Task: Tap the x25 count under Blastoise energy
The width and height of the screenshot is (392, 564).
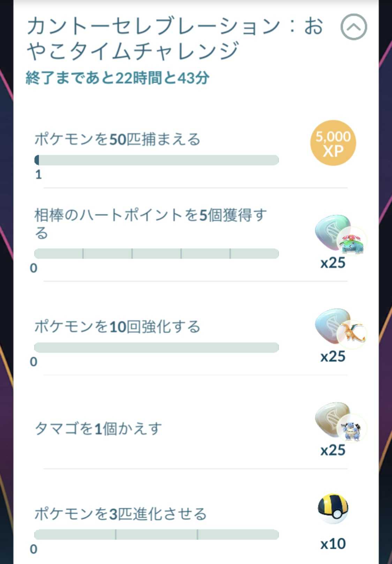Action: [333, 450]
